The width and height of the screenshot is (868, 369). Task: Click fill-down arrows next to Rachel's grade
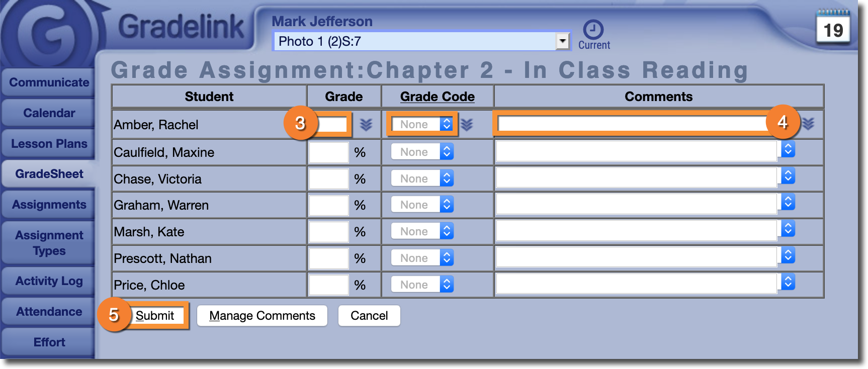(366, 125)
